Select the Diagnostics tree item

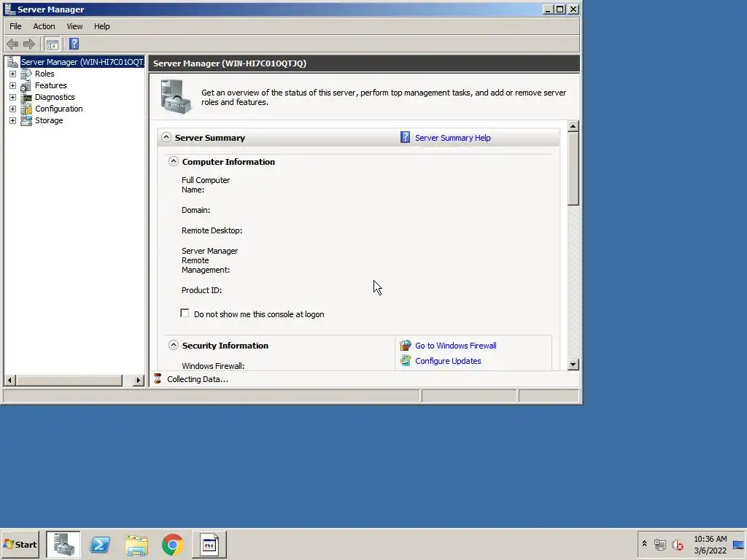[55, 97]
